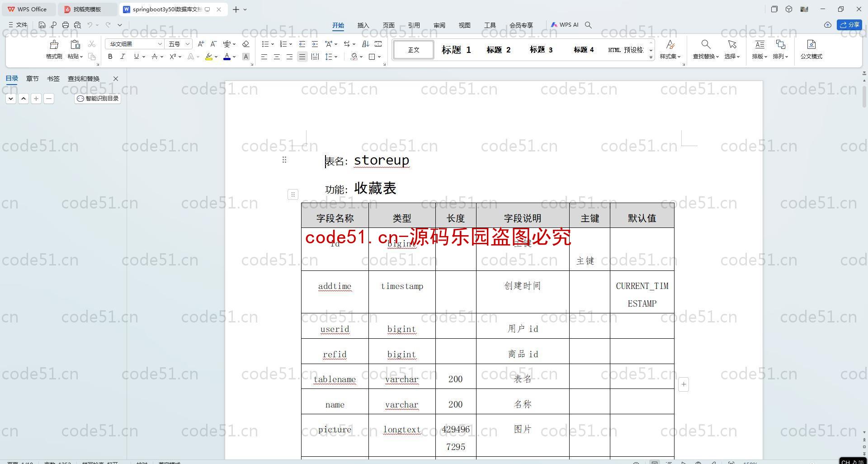
Task: Open the Page (页面) ribbon tab
Action: 389,25
